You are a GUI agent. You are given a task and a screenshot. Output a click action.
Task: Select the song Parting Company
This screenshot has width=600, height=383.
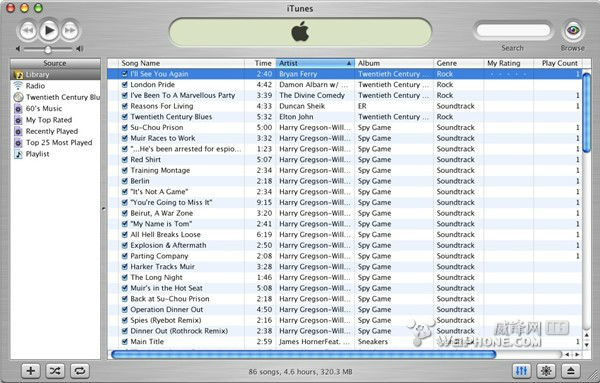pyautogui.click(x=159, y=256)
